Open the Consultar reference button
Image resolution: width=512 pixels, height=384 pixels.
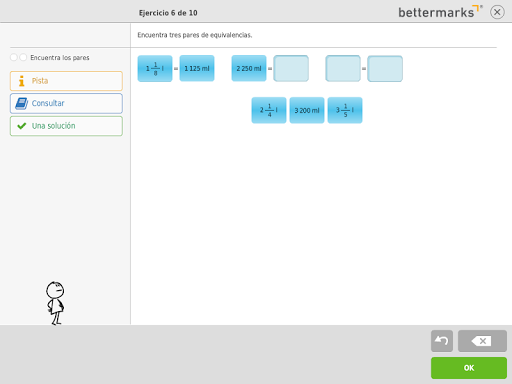tap(66, 103)
